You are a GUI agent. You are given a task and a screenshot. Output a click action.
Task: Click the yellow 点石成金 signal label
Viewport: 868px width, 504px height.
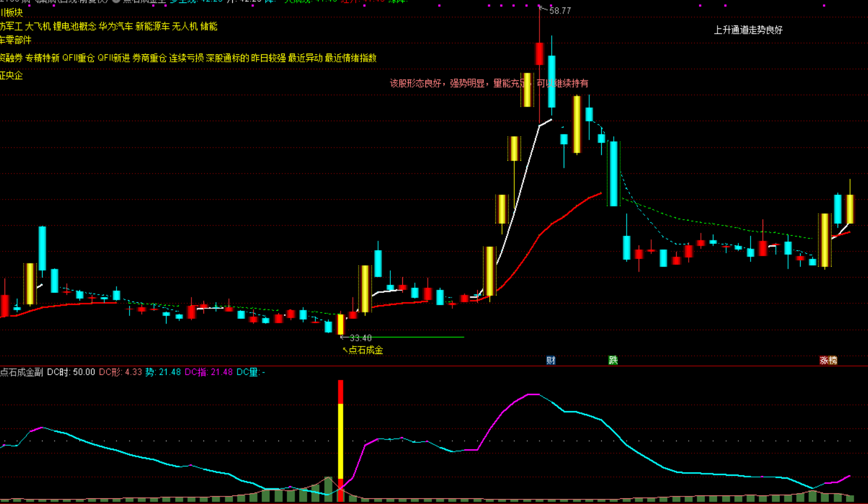[x=365, y=350]
